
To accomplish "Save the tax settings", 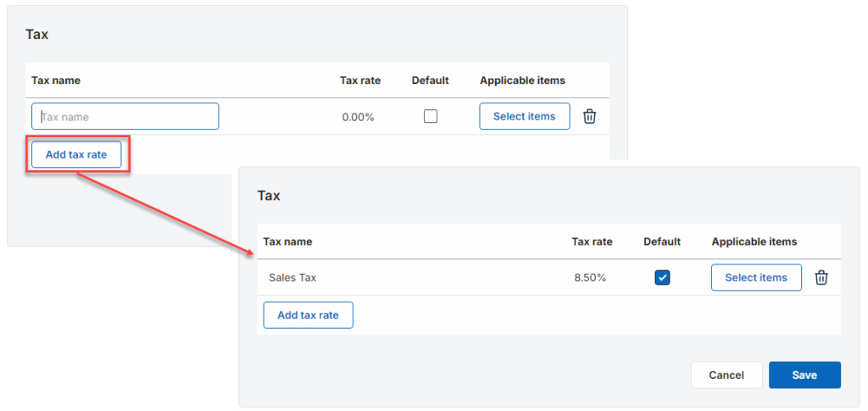I will point(804,375).
